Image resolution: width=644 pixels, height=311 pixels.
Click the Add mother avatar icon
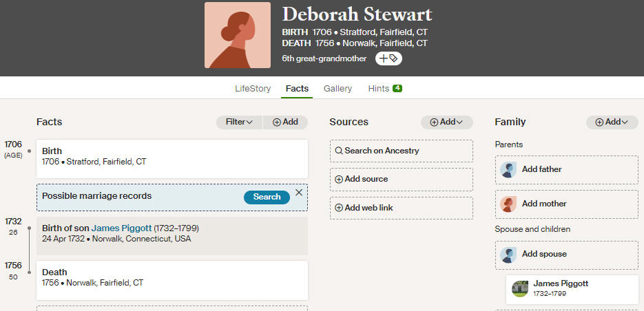pos(508,204)
